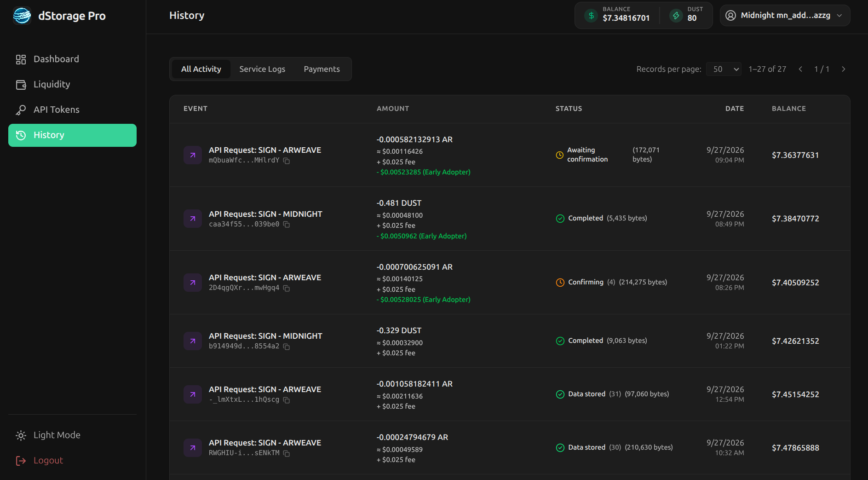Go to the next page of records
Viewport: 868px width, 480px height.
[843, 69]
